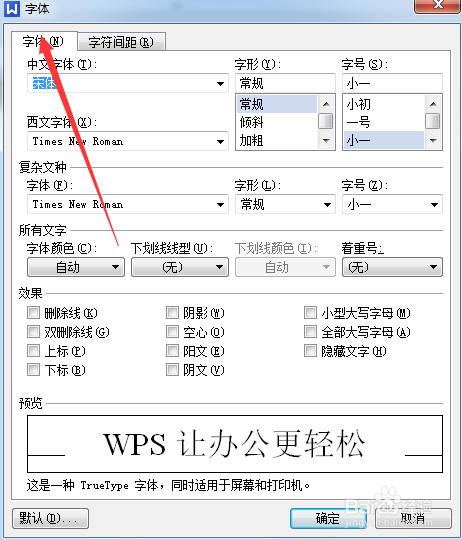The width and height of the screenshot is (462, 540).
Task: Enable the 全部大写字母(A) checkbox
Action: point(310,332)
